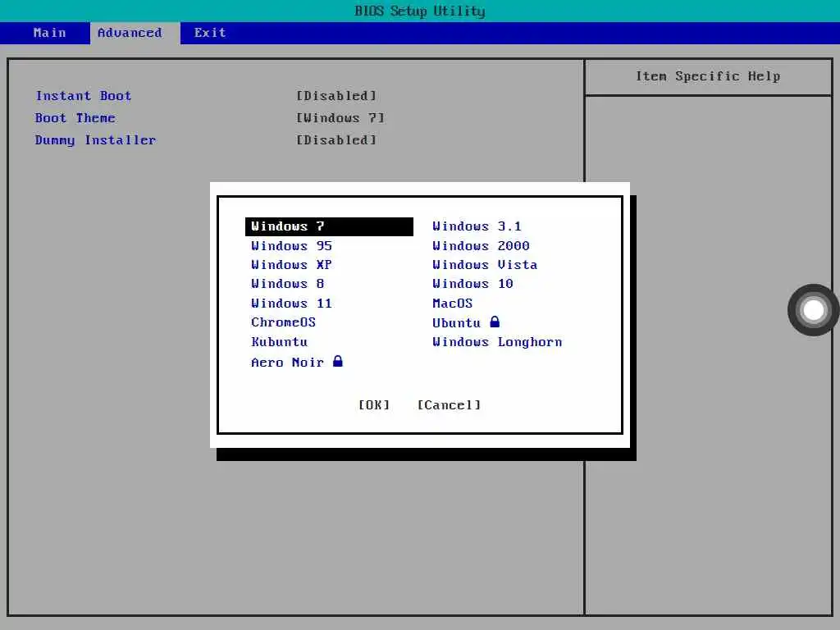Dismiss the dialog with [Cancel]
This screenshot has width=840, height=630.
click(x=449, y=405)
